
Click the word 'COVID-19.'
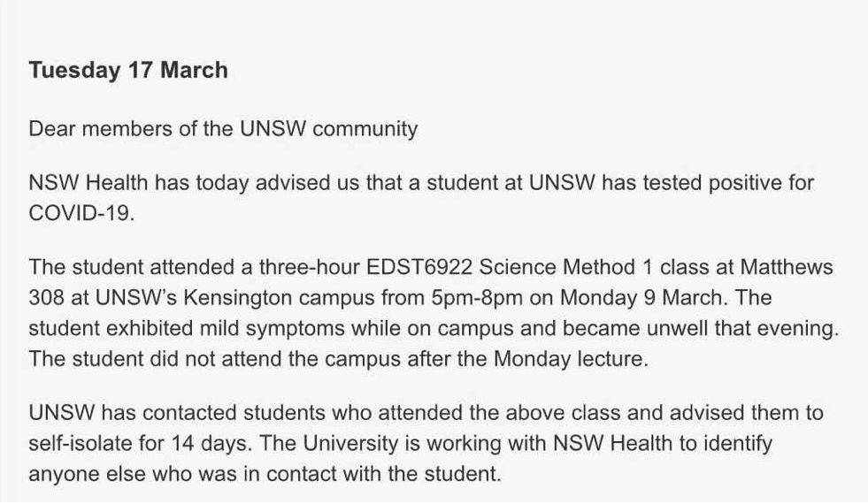pyautogui.click(x=82, y=213)
